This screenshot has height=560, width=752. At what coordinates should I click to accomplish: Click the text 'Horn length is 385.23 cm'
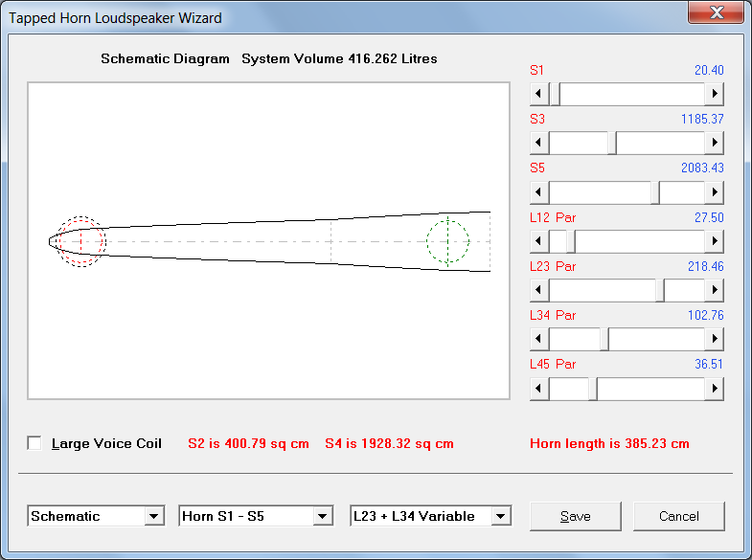click(x=609, y=443)
